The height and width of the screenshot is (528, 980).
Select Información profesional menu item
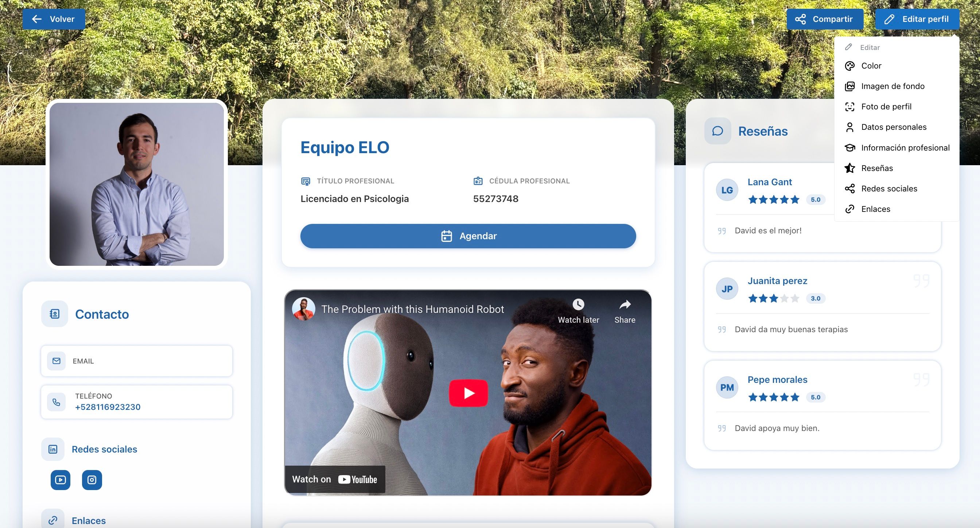pos(905,148)
